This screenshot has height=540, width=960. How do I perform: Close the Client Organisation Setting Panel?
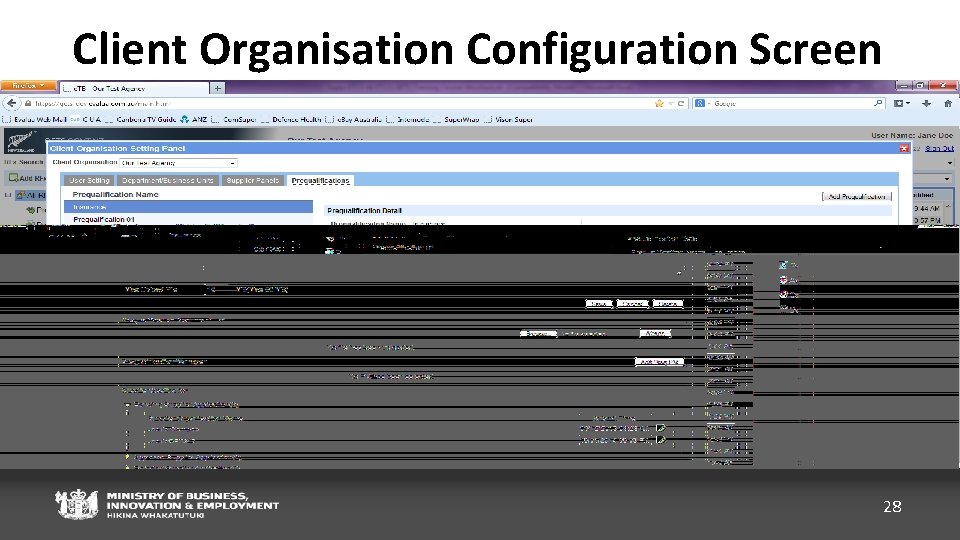pyautogui.click(x=904, y=148)
